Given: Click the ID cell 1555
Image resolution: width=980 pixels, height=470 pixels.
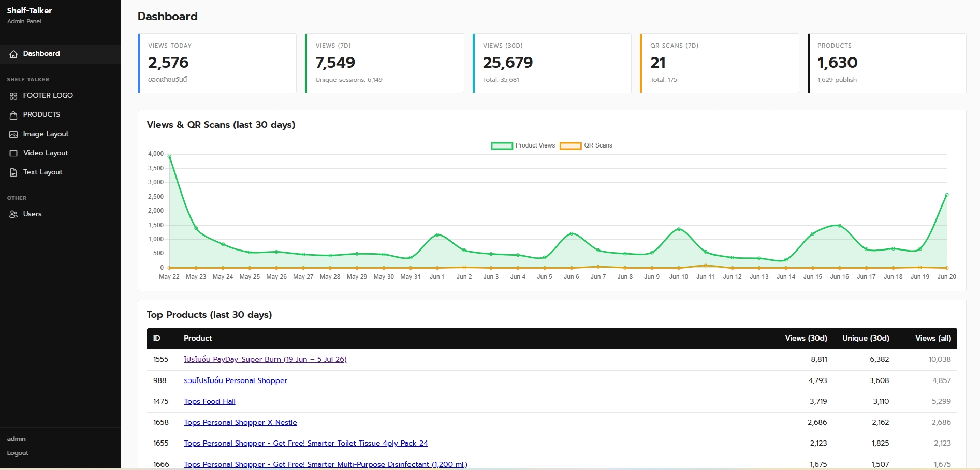Looking at the screenshot, I should pyautogui.click(x=160, y=359).
